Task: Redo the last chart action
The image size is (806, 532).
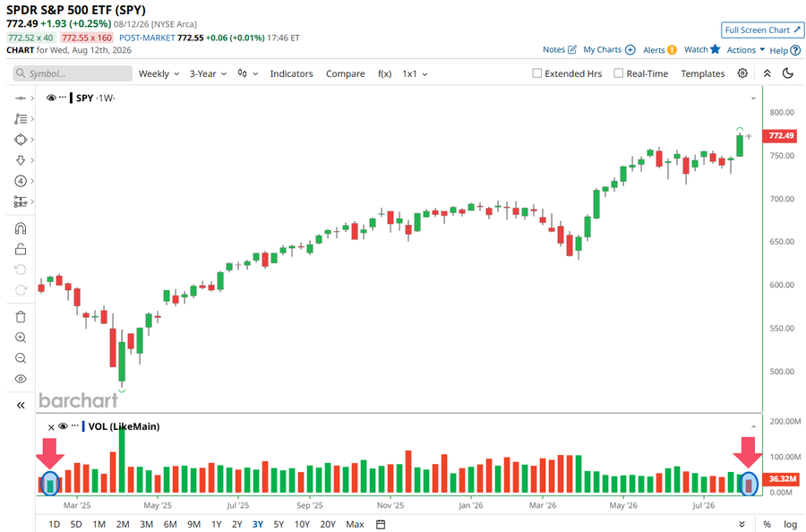Action: tap(21, 290)
